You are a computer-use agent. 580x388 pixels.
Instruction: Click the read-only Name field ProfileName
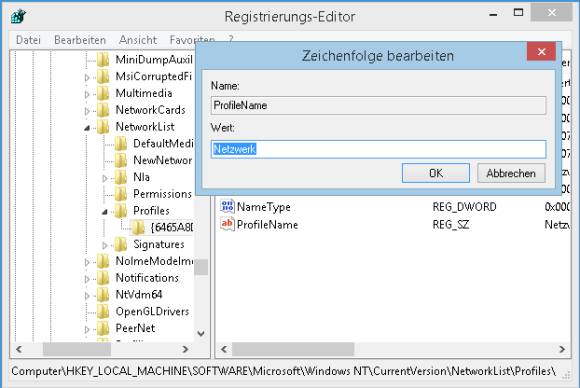pyautogui.click(x=378, y=105)
